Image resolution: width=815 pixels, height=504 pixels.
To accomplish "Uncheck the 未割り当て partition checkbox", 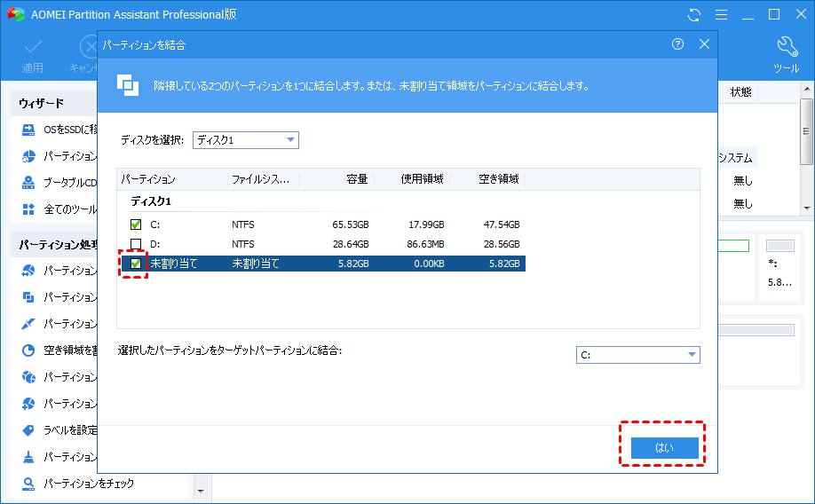I will coord(136,264).
